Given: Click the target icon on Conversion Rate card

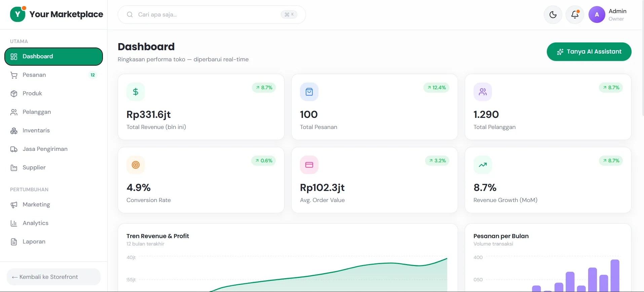Looking at the screenshot, I should (136, 165).
